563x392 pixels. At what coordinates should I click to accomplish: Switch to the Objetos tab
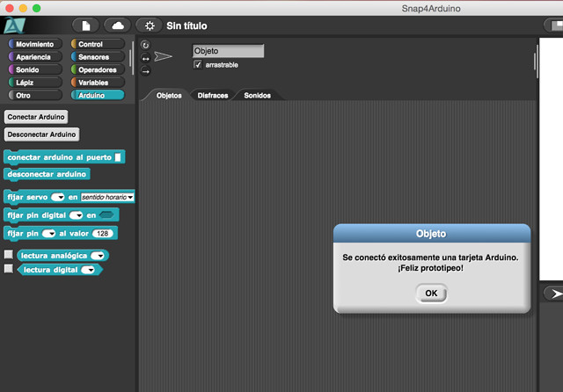(x=169, y=96)
